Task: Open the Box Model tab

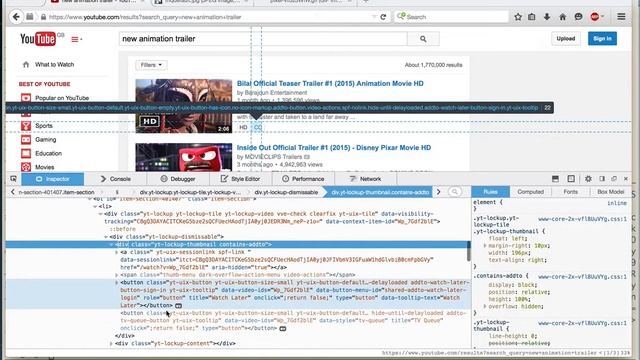Action: pos(611,192)
